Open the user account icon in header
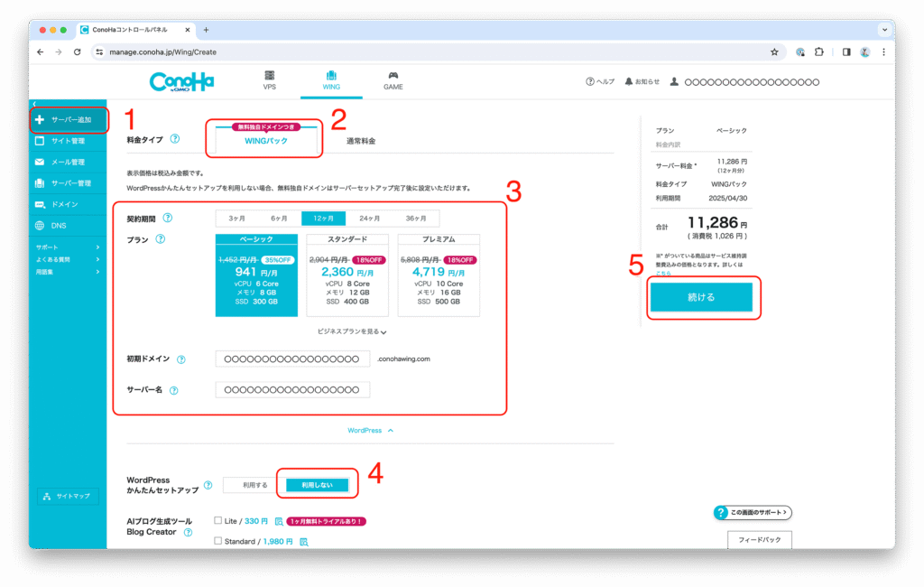This screenshot has width=924, height=587. click(674, 82)
